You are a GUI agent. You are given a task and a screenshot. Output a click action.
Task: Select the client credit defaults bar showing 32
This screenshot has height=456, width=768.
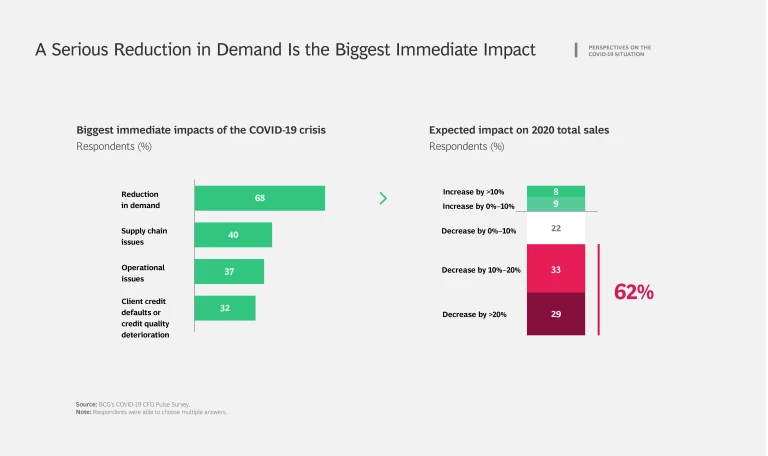point(225,308)
